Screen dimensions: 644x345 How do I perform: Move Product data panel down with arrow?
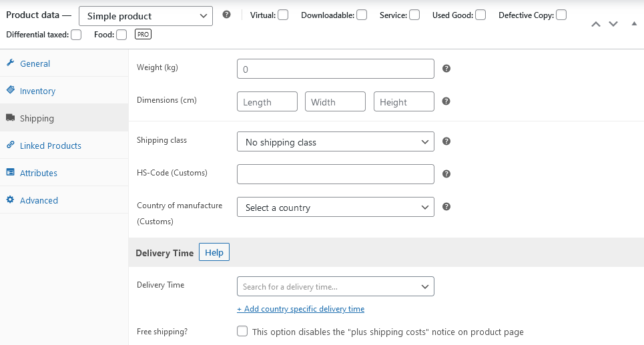click(613, 24)
